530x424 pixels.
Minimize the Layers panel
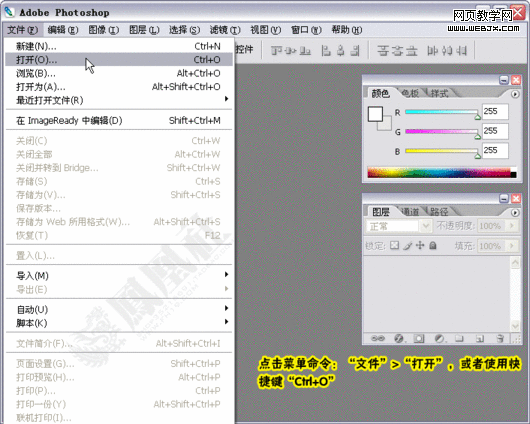tap(504, 198)
